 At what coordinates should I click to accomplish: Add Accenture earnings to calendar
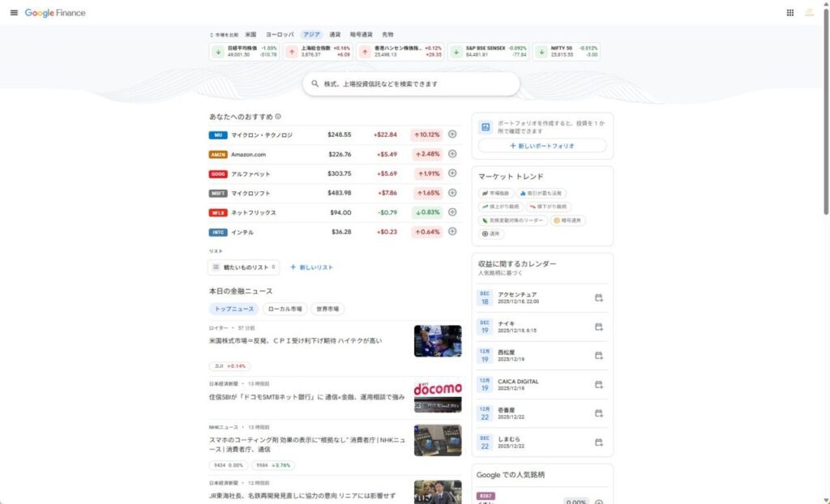coord(599,298)
